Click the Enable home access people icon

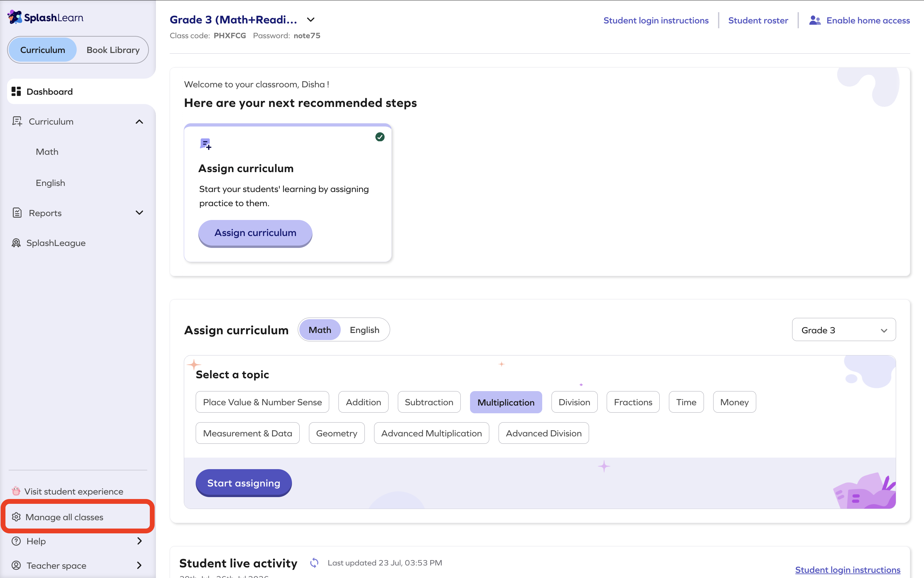point(815,20)
